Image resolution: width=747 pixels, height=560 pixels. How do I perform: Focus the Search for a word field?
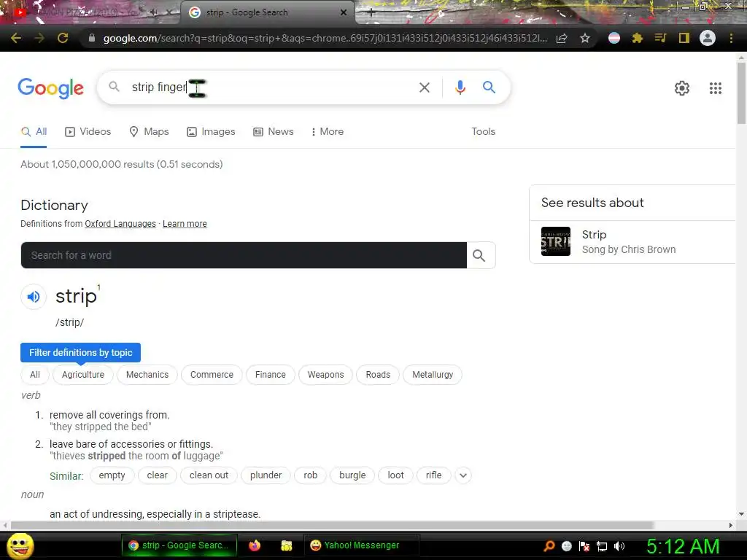click(244, 255)
